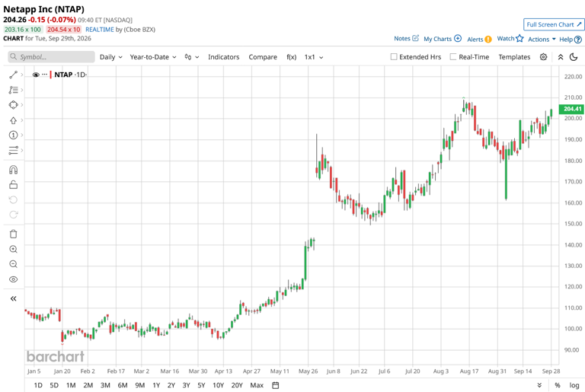Select the 1D time range
The height and width of the screenshot is (392, 585).
point(38,385)
